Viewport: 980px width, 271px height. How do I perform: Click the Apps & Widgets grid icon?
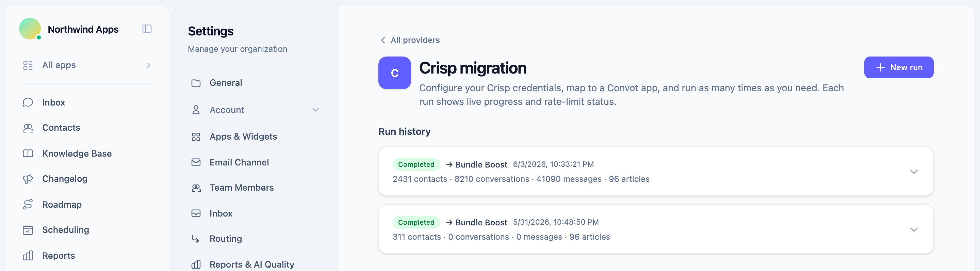click(x=196, y=137)
